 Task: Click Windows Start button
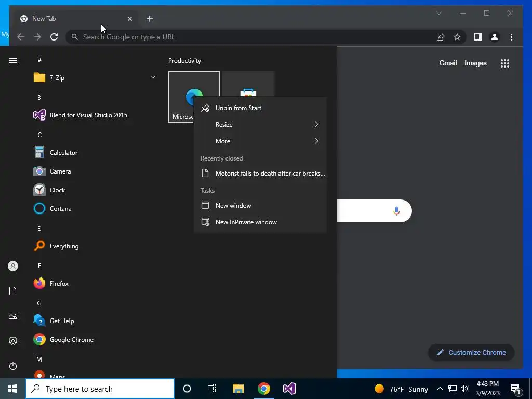coord(12,389)
